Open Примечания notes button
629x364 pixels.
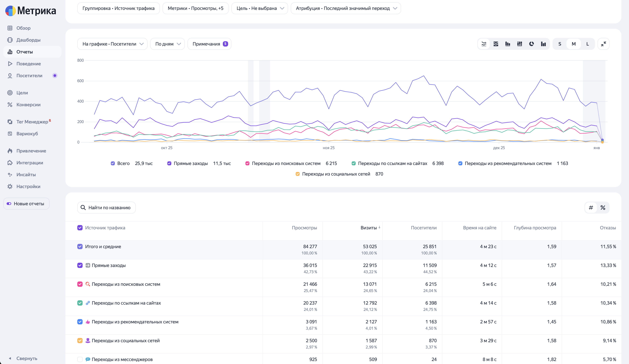click(209, 44)
